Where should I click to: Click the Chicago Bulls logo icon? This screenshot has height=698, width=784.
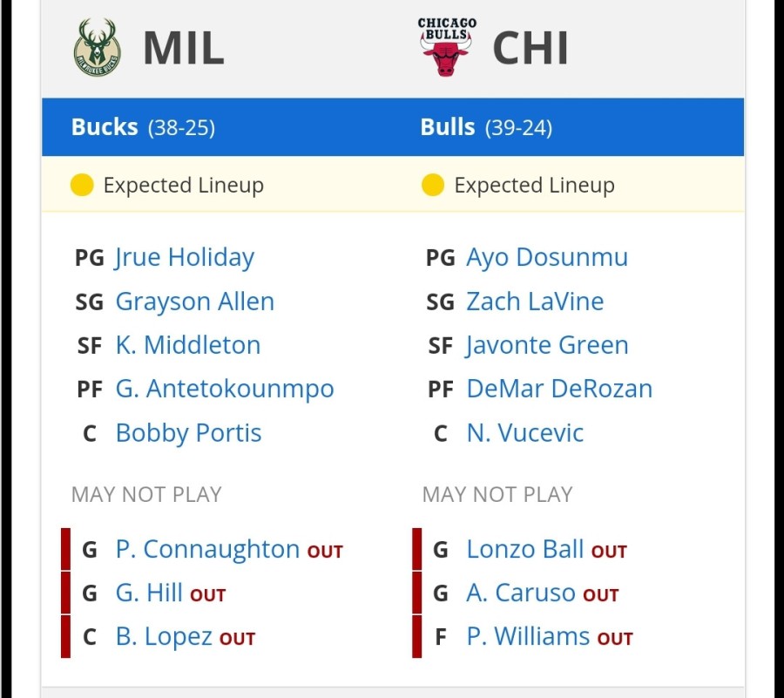(447, 47)
